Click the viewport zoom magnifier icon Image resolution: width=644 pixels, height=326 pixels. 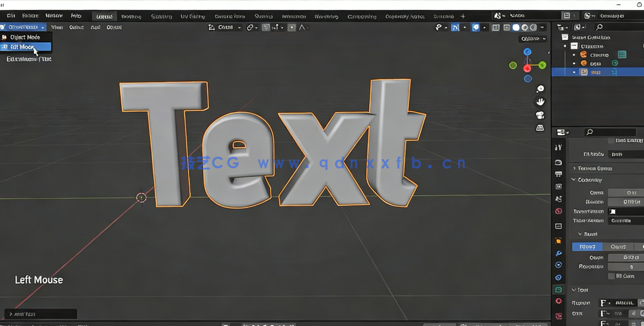(540, 88)
